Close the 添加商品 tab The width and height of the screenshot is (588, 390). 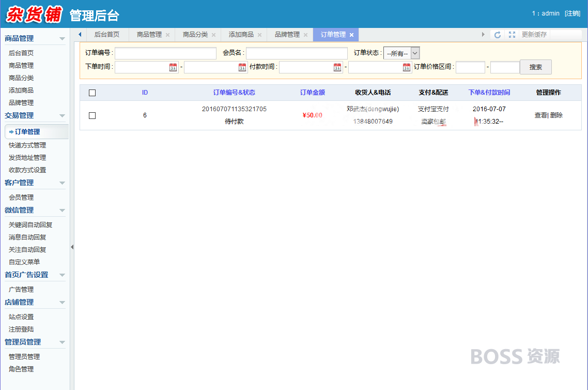click(259, 35)
